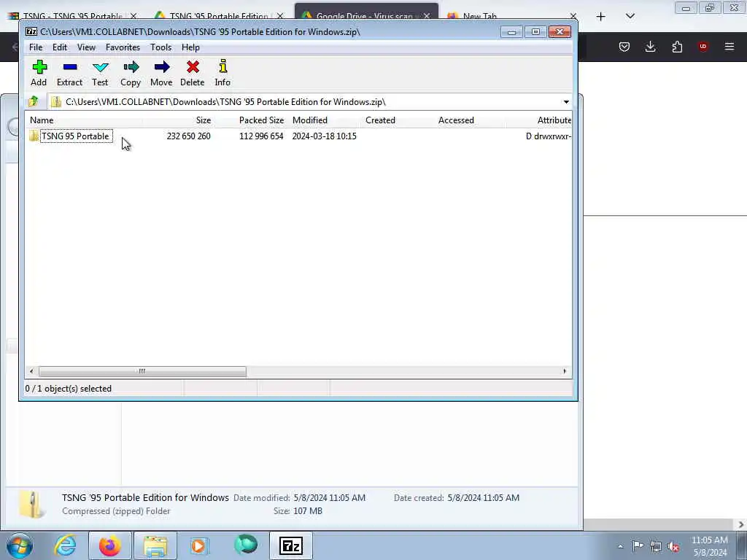Image resolution: width=747 pixels, height=560 pixels.
Task: Sort by the Created column header
Action: (x=396, y=120)
